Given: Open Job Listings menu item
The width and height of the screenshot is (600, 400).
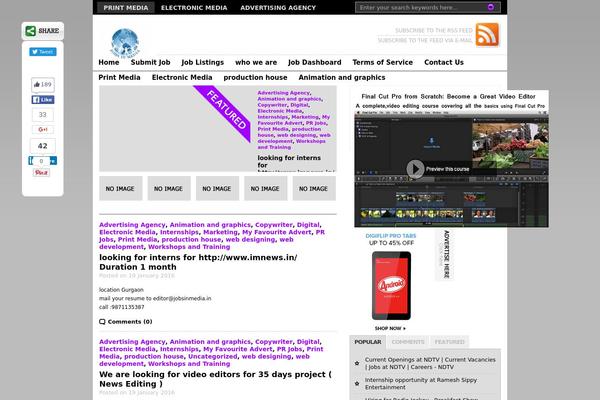Looking at the screenshot, I should click(x=202, y=62).
